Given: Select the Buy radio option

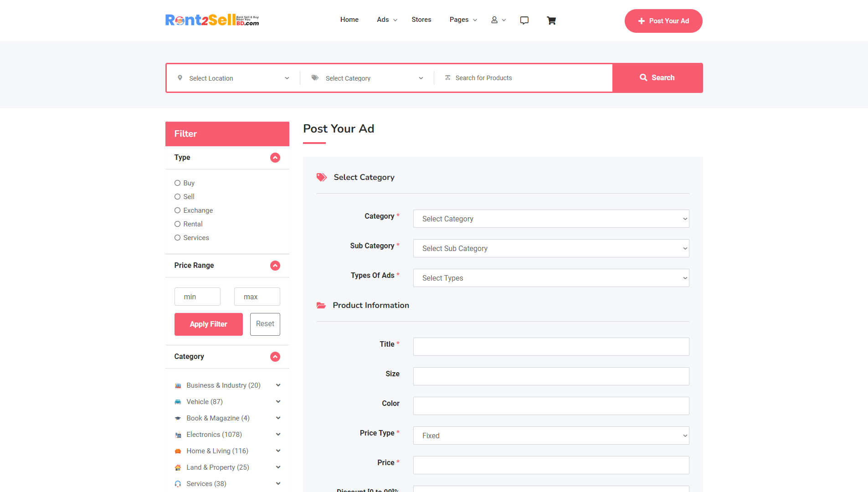Looking at the screenshot, I should [x=178, y=183].
